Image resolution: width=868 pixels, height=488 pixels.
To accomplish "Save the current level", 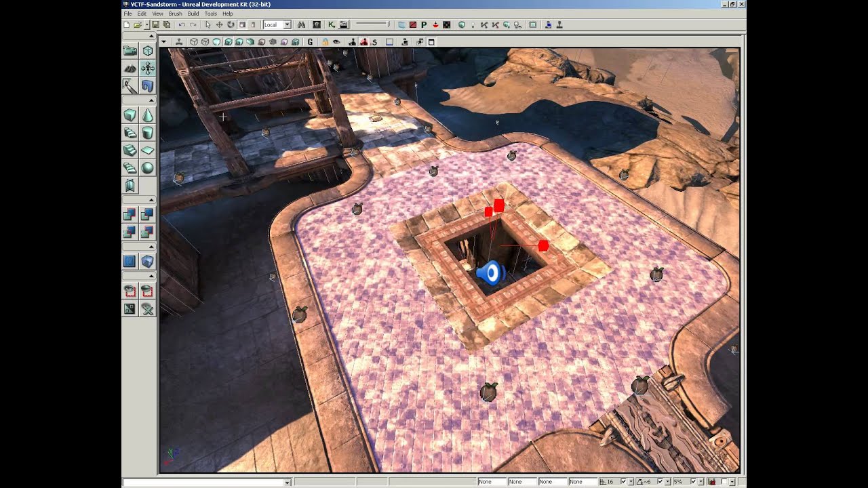I will click(155, 25).
